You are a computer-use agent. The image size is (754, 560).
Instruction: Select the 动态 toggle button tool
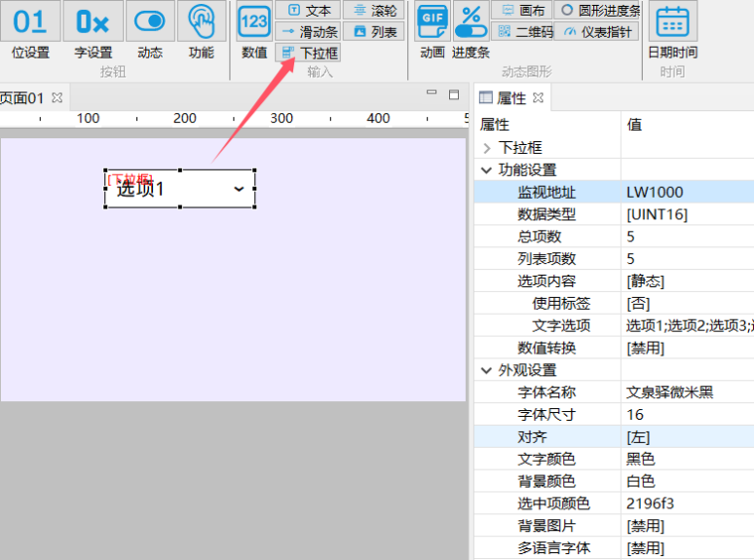pos(150,32)
